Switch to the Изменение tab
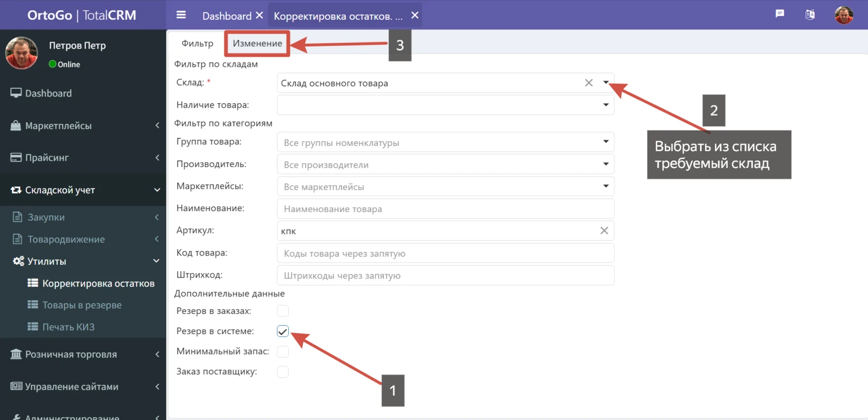The width and height of the screenshot is (868, 420). (x=257, y=43)
